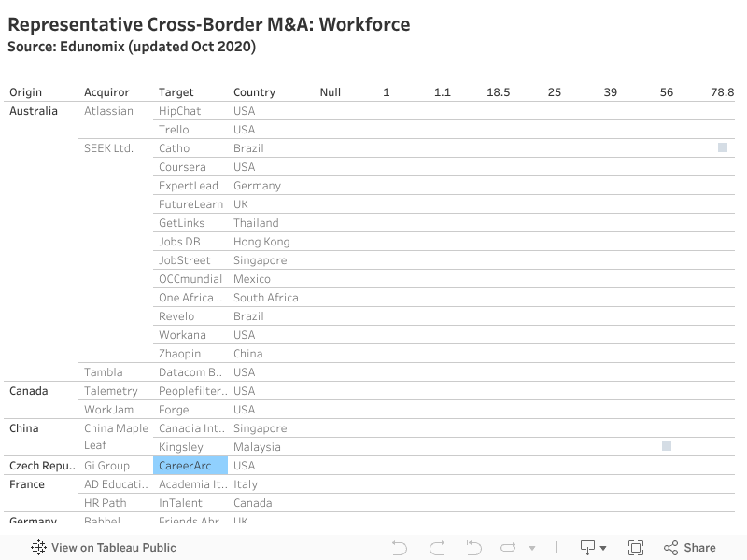Click the Country column header
747x560 pixels.
[x=254, y=92]
